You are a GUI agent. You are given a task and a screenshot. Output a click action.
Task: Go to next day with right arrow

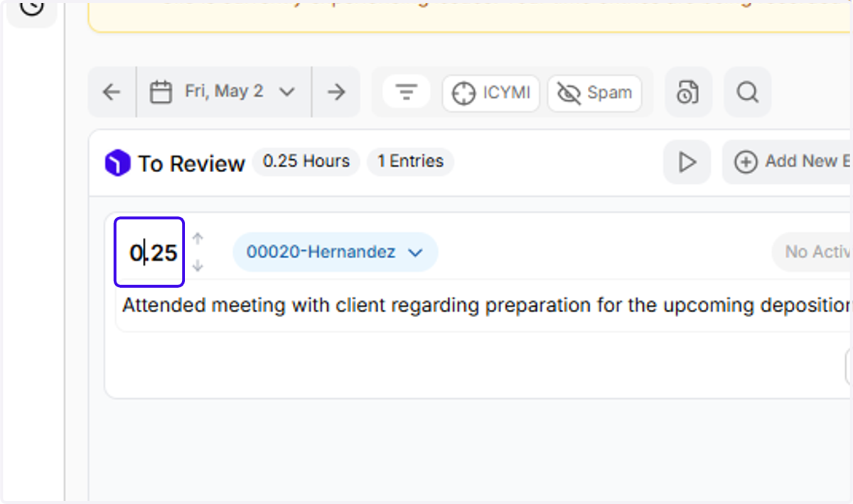click(x=336, y=92)
